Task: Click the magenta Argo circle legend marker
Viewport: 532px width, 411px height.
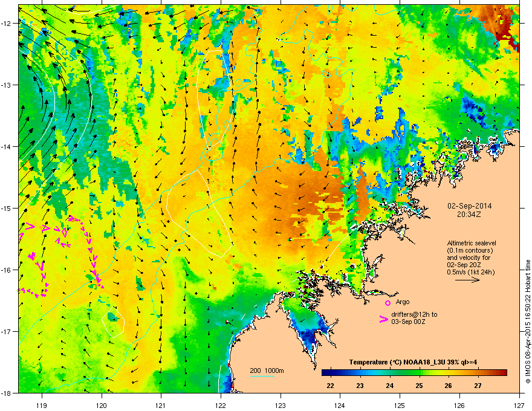Action: click(x=388, y=303)
